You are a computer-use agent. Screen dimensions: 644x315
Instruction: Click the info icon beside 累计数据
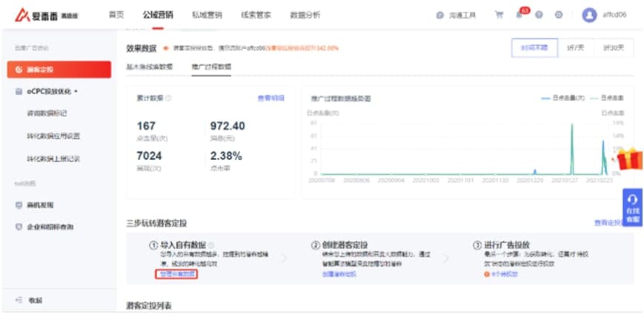168,98
